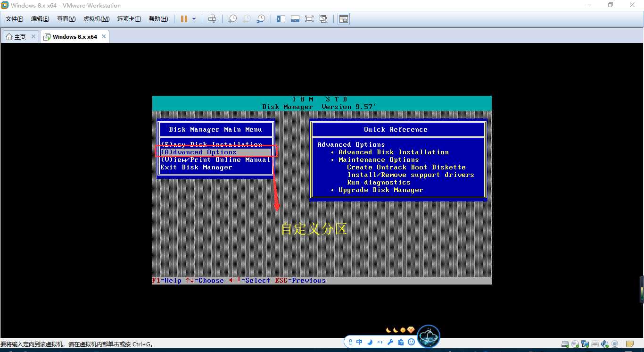Choose (E)asy Disk Installation in Disk Manager

coord(211,144)
